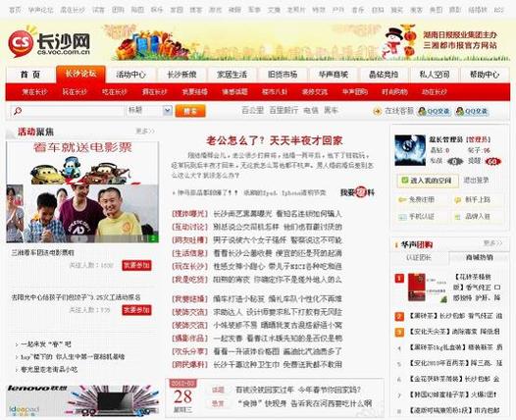Open 我要结婚 in the red submenu
The height and width of the screenshot is (420, 516).
click(x=195, y=92)
